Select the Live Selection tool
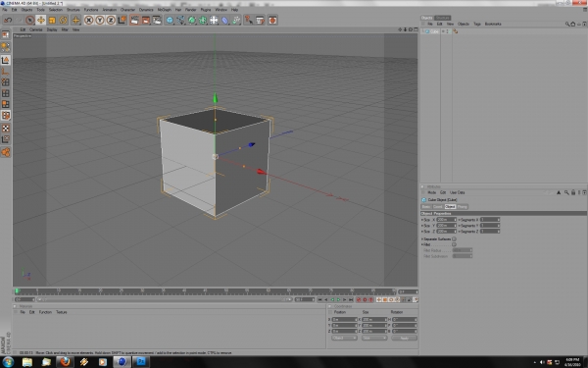 (30, 20)
